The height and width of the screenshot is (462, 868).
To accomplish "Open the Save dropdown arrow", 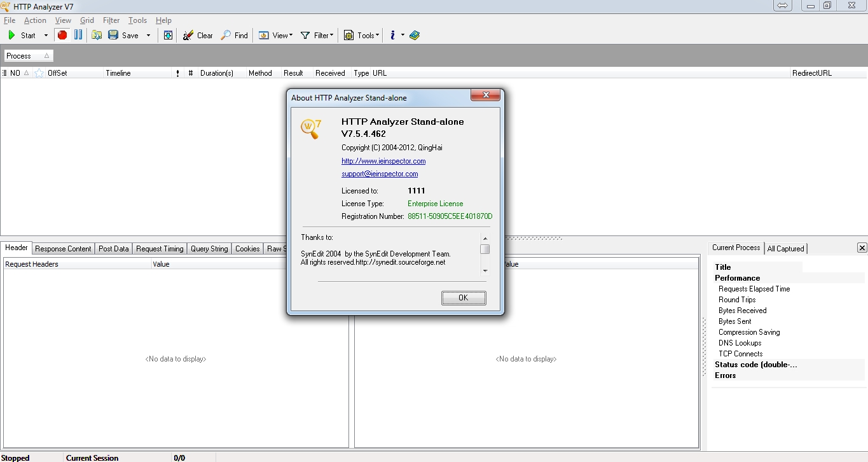I will (149, 36).
